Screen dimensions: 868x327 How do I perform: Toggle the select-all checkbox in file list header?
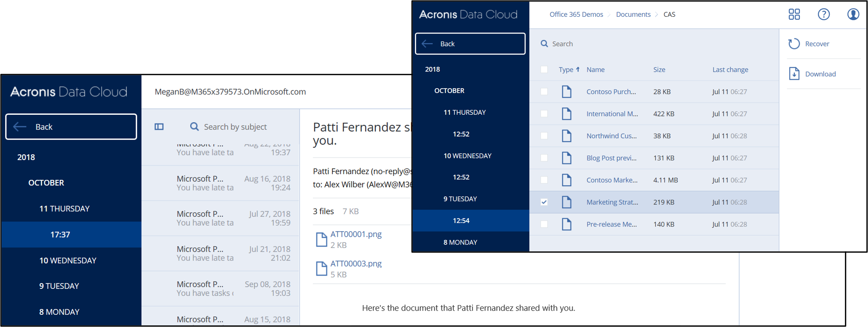click(x=544, y=69)
